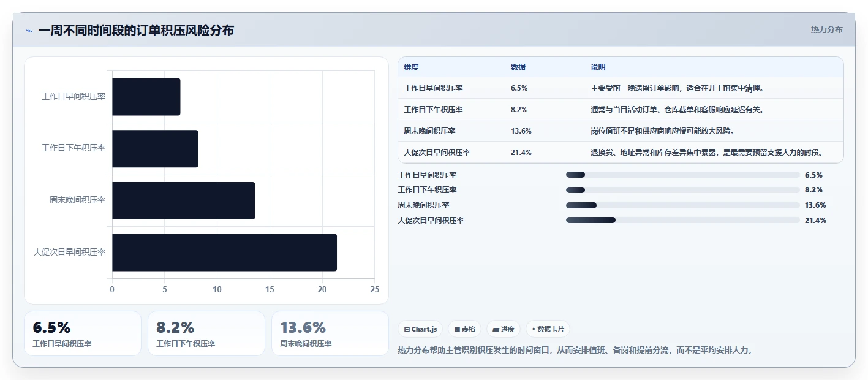Click the 周末晚间积压率 cell in the table

click(x=429, y=131)
